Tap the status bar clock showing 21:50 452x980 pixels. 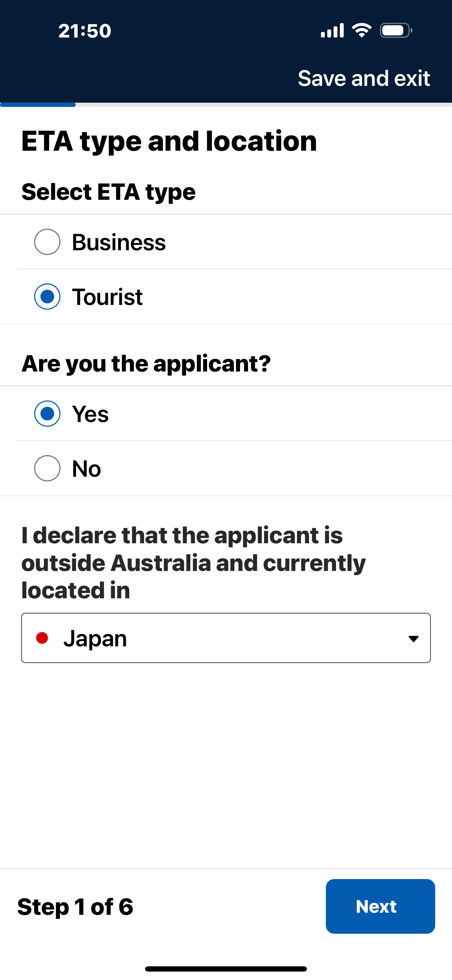click(84, 31)
